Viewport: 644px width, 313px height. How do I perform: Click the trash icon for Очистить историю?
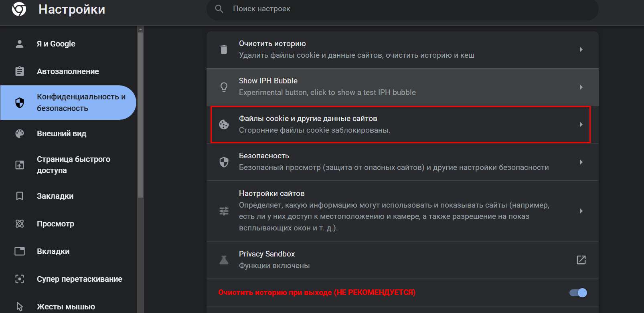tap(224, 49)
